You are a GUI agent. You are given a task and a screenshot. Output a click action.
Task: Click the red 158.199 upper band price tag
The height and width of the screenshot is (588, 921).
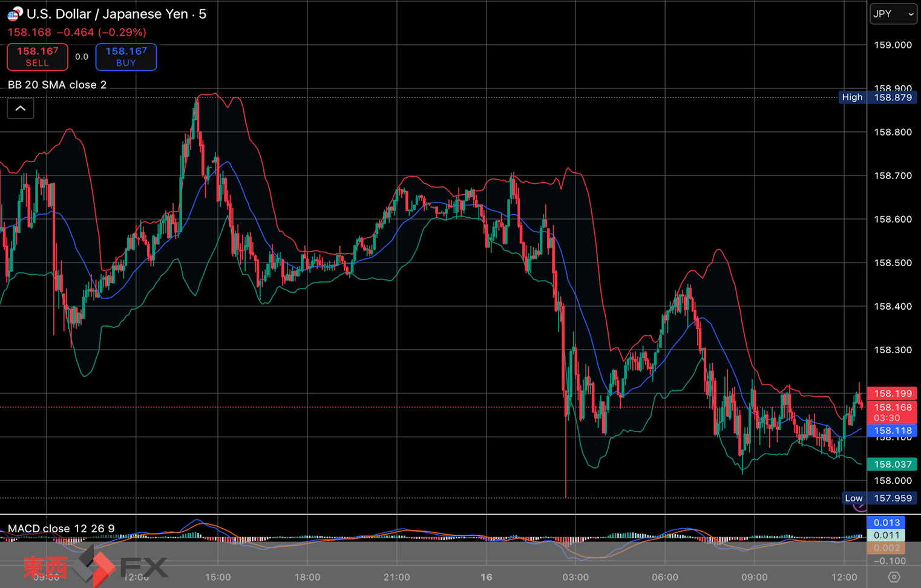[x=893, y=393]
